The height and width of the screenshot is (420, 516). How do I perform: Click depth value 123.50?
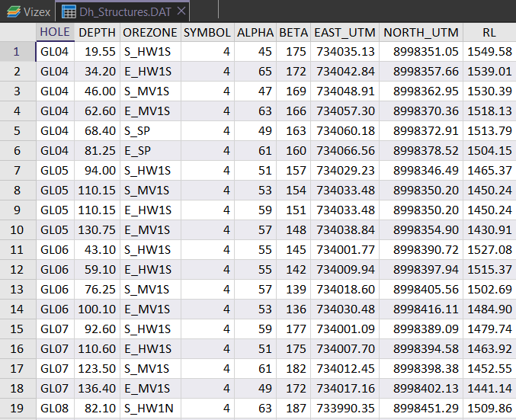[x=97, y=369]
